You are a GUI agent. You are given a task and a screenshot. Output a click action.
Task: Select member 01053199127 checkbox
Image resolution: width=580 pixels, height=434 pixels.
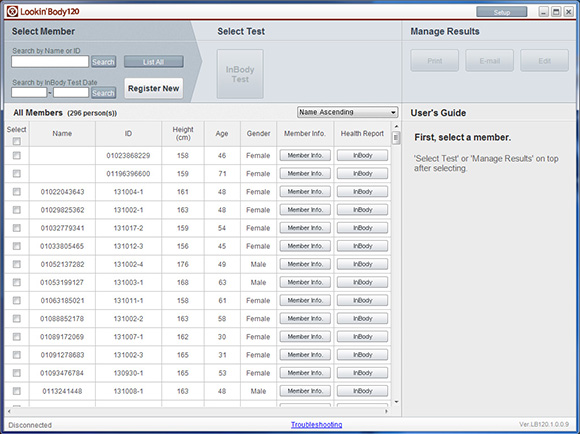tap(16, 282)
